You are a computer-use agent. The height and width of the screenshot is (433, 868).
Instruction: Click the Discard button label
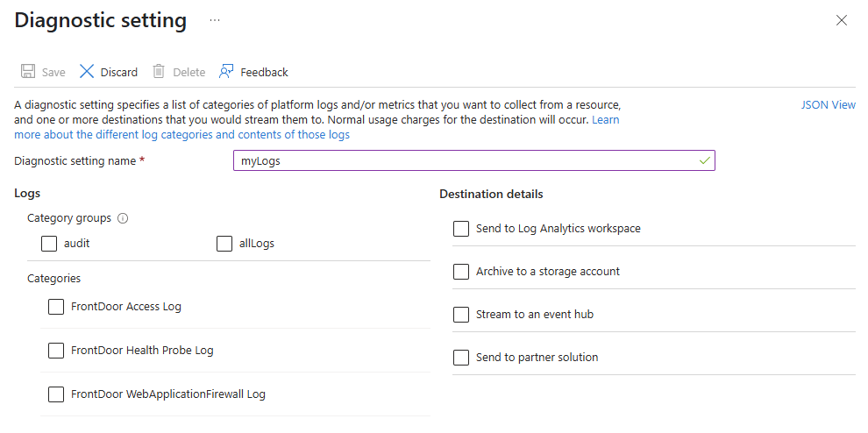119,73
